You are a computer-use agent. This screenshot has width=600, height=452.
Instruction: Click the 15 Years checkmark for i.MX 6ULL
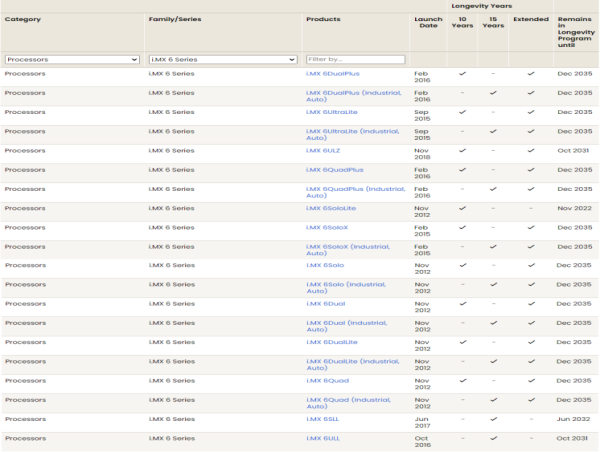(x=494, y=438)
